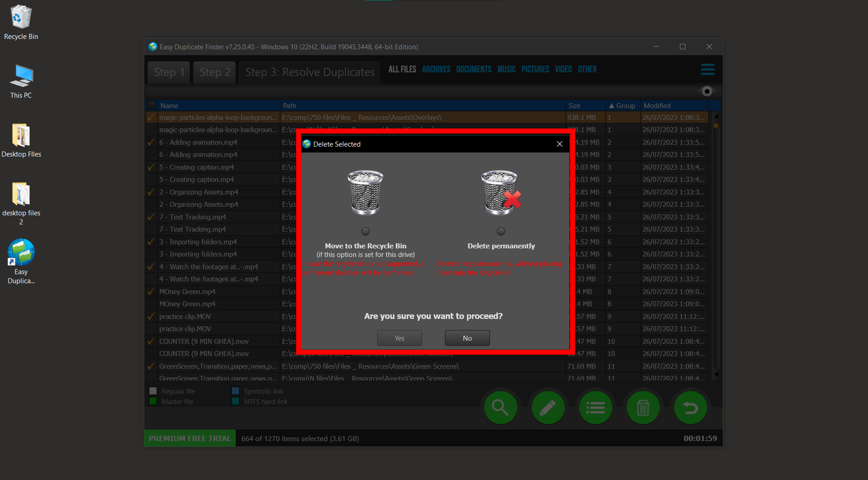Select the green search icon
Image resolution: width=868 pixels, height=480 pixels.
500,407
